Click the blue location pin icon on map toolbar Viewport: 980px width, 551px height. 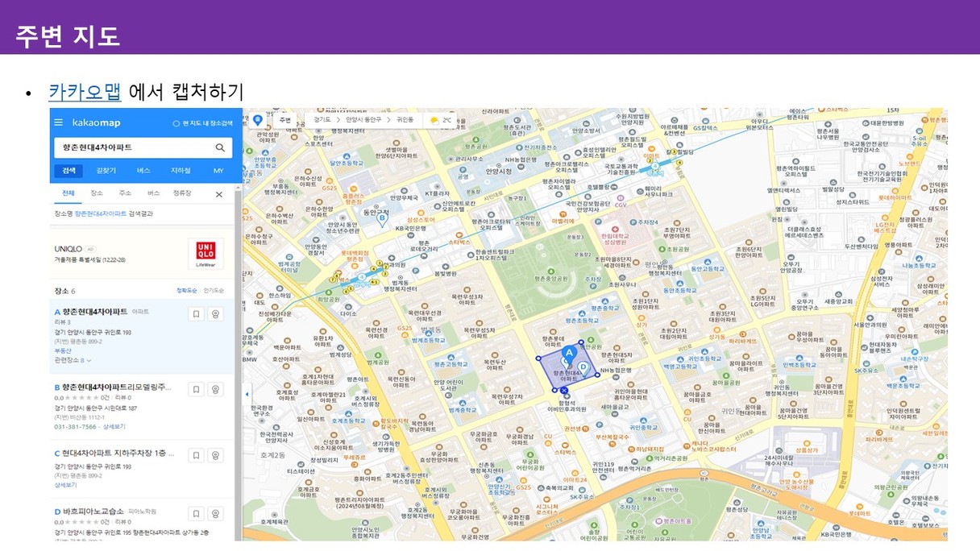tap(258, 120)
